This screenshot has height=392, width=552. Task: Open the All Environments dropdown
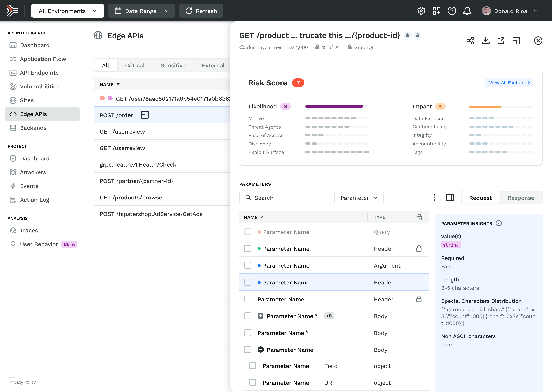67,11
